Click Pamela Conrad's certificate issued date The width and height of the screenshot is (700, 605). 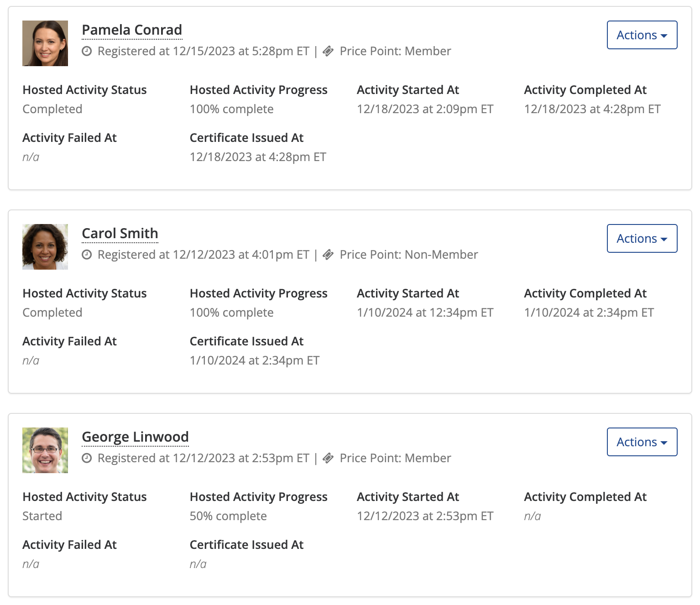(x=258, y=157)
